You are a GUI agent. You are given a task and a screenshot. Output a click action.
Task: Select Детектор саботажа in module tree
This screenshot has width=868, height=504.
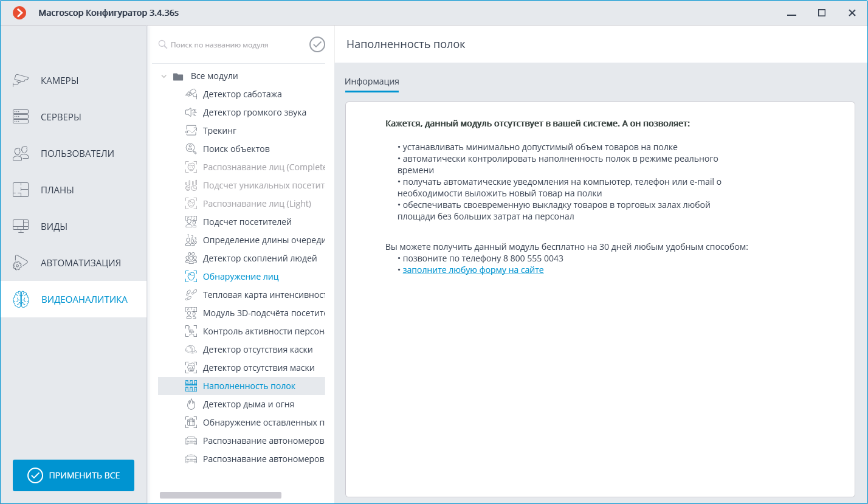pyautogui.click(x=242, y=94)
